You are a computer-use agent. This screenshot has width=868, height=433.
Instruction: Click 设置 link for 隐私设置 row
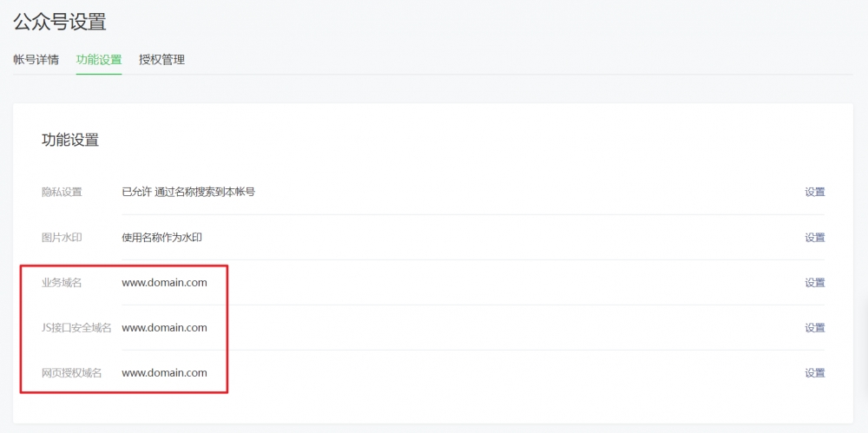815,192
